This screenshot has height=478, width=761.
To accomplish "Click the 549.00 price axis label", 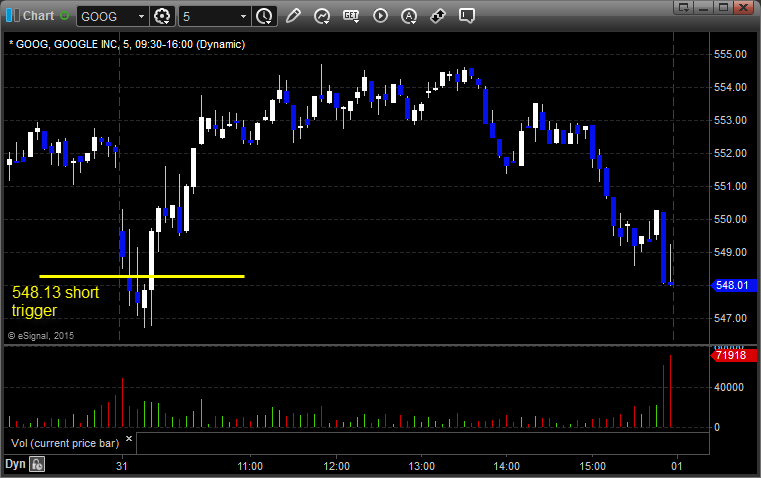I will point(730,252).
